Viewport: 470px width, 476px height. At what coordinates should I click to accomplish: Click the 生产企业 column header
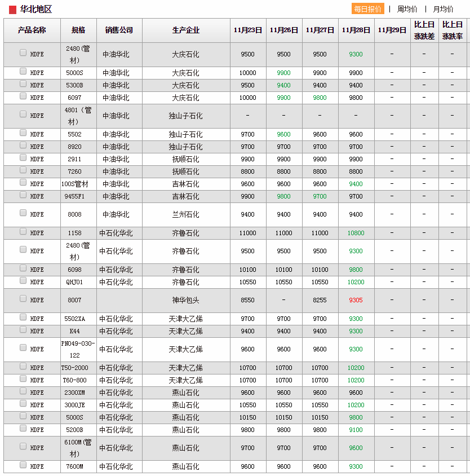pos(185,30)
